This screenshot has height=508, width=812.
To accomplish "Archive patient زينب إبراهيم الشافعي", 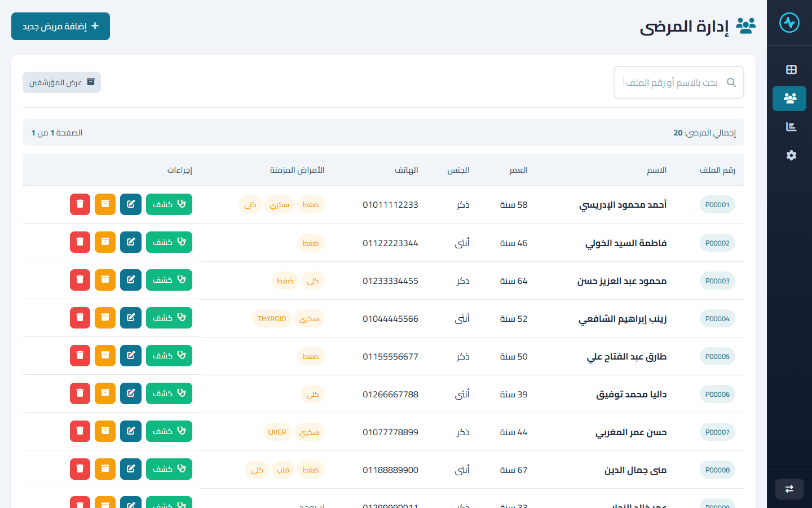I will (105, 318).
